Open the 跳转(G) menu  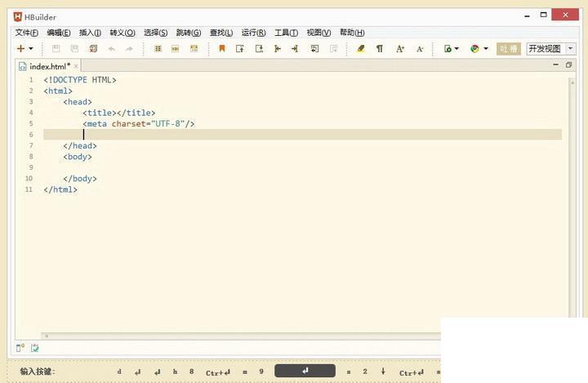click(x=189, y=33)
